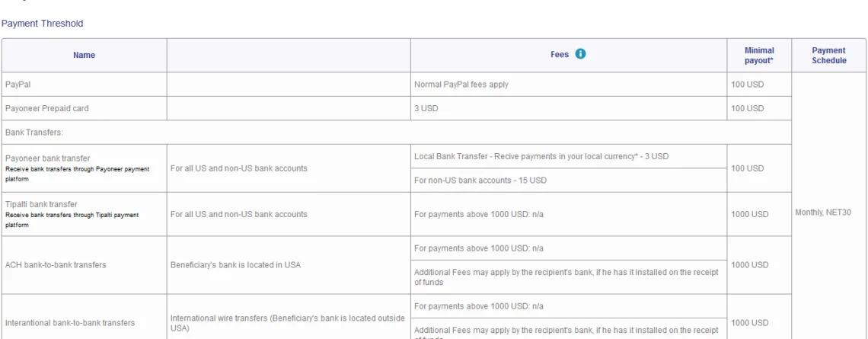Select the Name column header
This screenshot has width=868, height=339.
click(85, 56)
